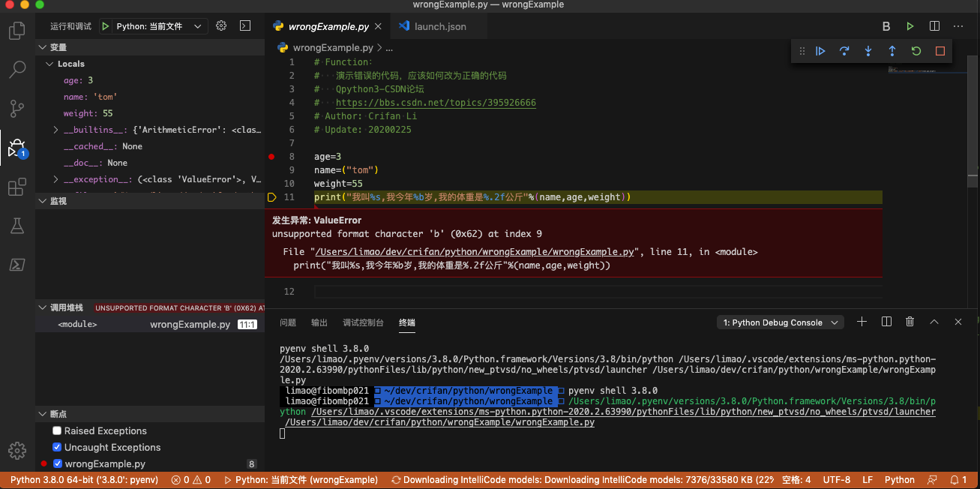Expand the __exception__ variable
980x489 pixels.
pos(56,179)
